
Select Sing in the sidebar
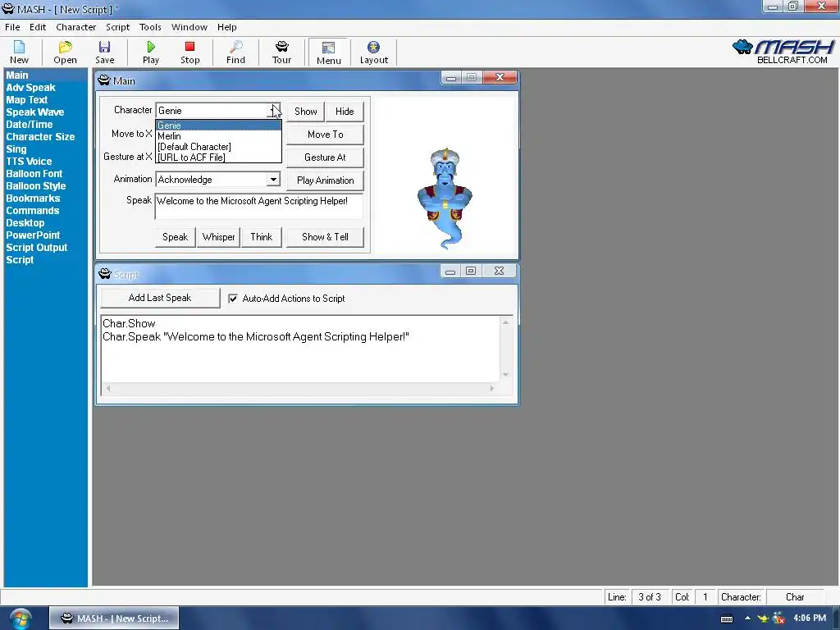click(x=16, y=149)
